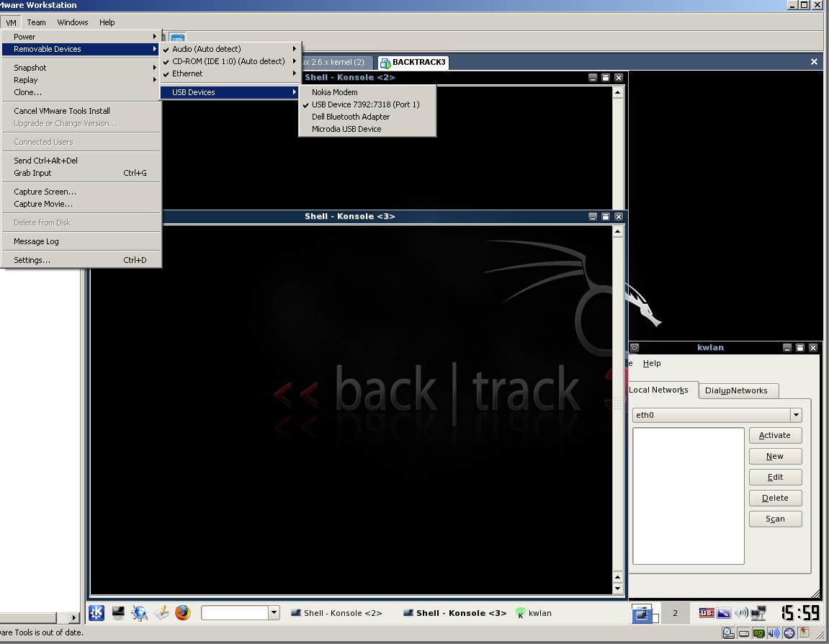Launch Firefox from the KDE panel

coord(183,613)
